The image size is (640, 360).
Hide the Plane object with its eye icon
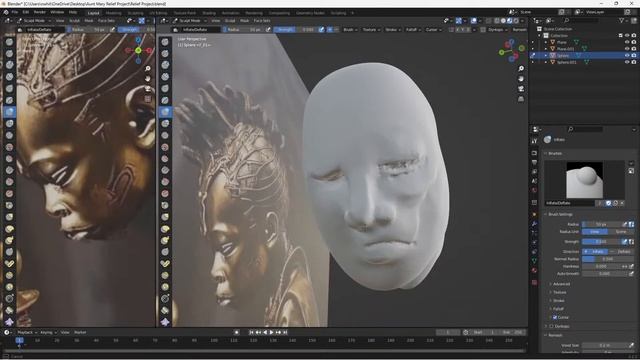(627, 42)
